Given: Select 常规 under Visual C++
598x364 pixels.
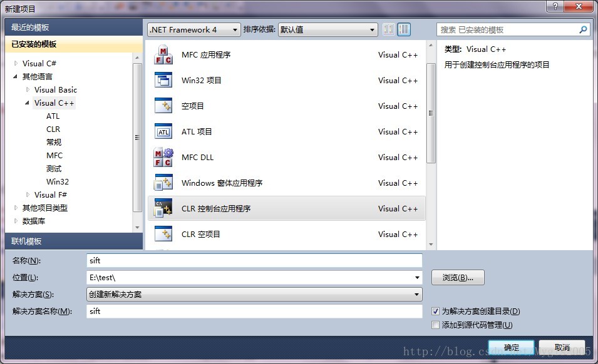Looking at the screenshot, I should [x=54, y=143].
